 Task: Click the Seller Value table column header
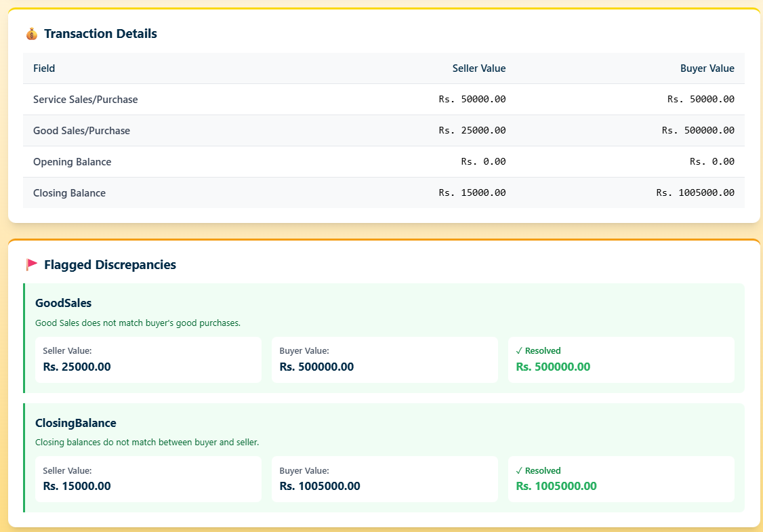click(x=478, y=68)
